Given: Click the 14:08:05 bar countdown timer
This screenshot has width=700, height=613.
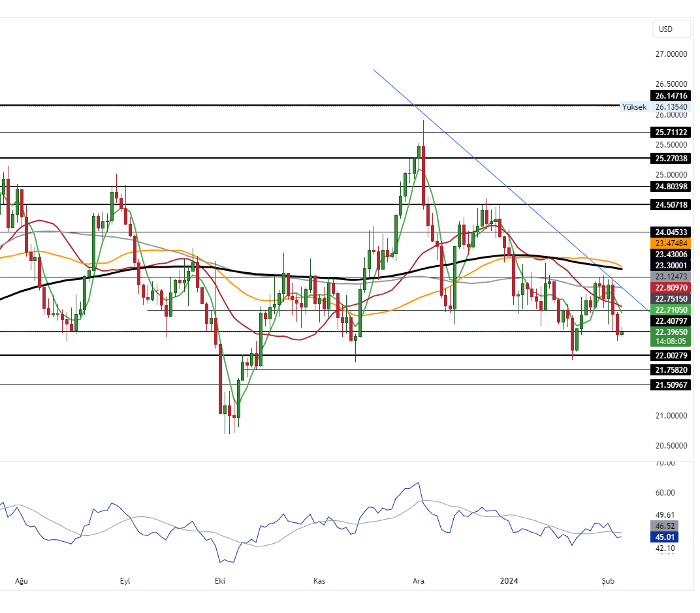Looking at the screenshot, I should (x=671, y=341).
